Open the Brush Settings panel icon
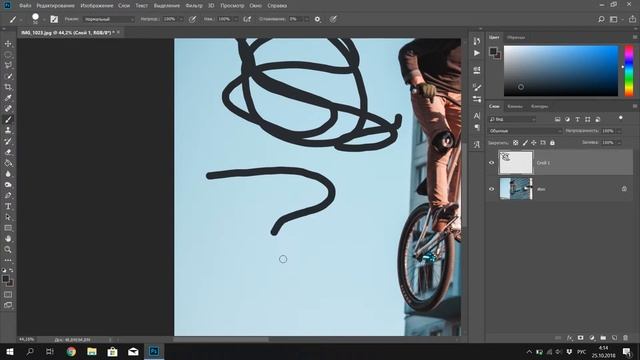The height and width of the screenshot is (360, 640). (x=477, y=99)
